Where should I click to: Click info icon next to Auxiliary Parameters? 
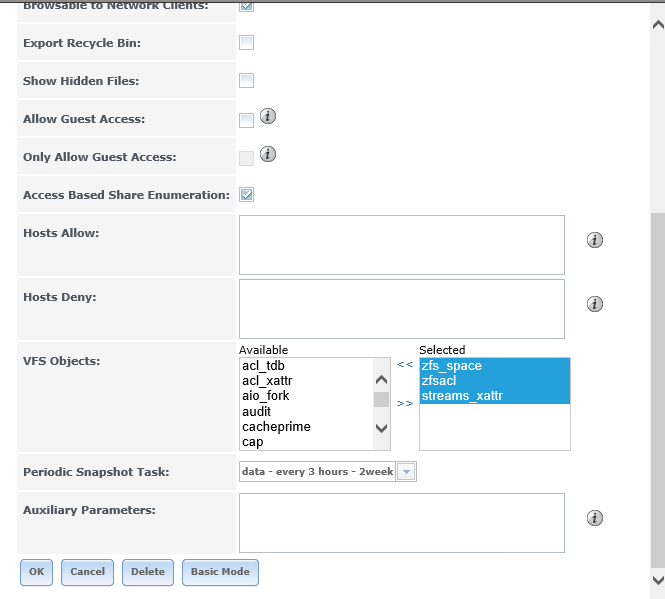(x=594, y=518)
